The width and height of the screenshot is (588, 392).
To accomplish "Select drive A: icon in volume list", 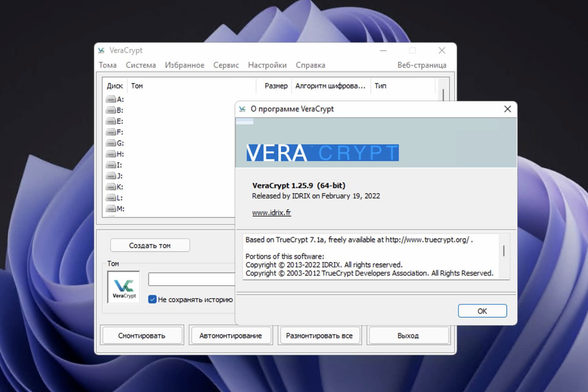I will [x=111, y=100].
